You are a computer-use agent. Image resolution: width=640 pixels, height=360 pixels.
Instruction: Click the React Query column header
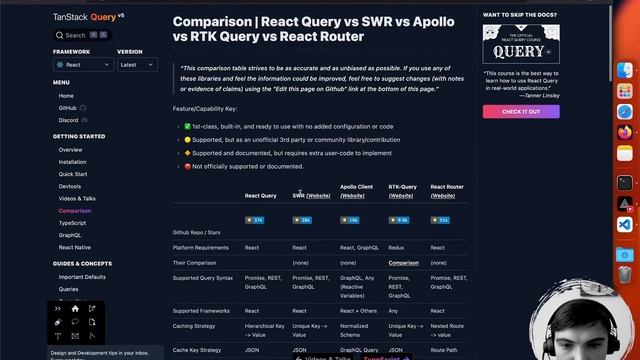tap(260, 196)
